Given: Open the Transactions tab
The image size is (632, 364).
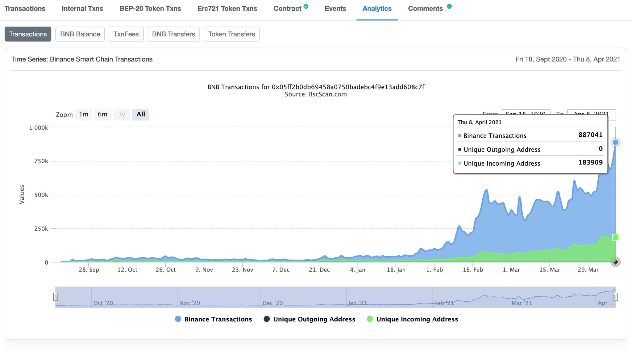Looking at the screenshot, I should coord(25,9).
